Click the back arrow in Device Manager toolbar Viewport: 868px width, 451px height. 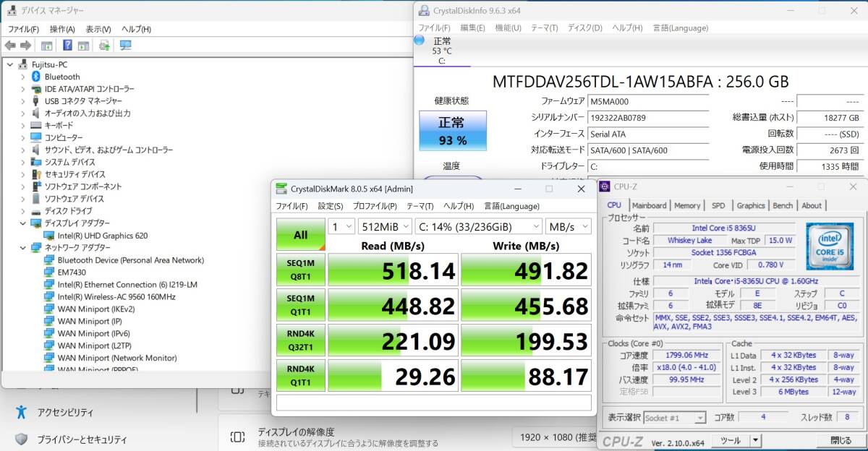coord(10,45)
